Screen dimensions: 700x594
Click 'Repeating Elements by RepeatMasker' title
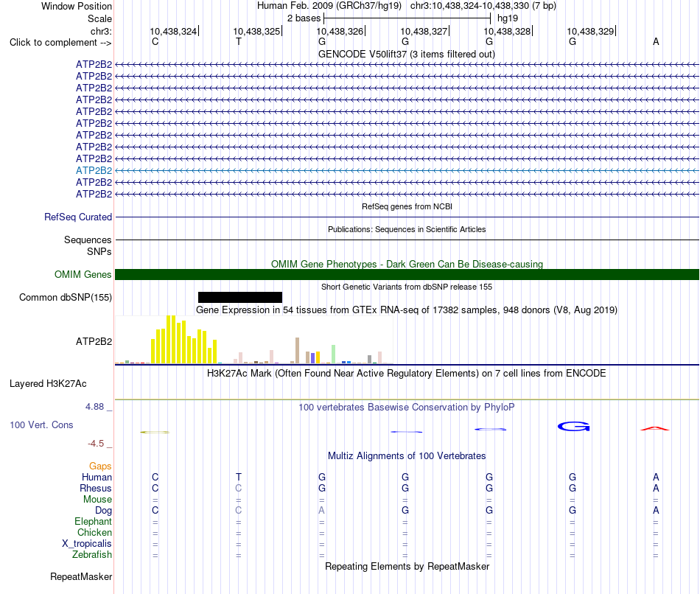[x=407, y=566]
